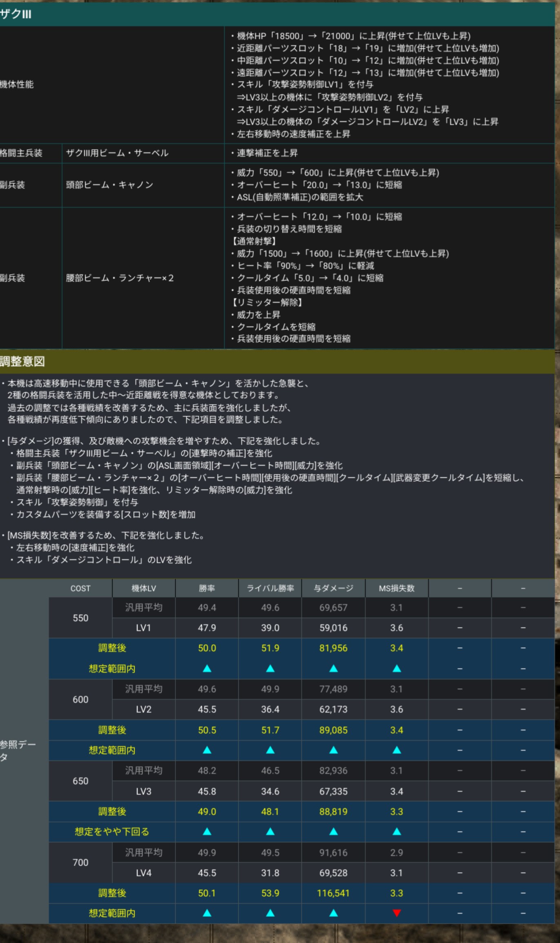This screenshot has height=943, width=560.
Task: Click the 700 cost cell
Action: [80, 863]
